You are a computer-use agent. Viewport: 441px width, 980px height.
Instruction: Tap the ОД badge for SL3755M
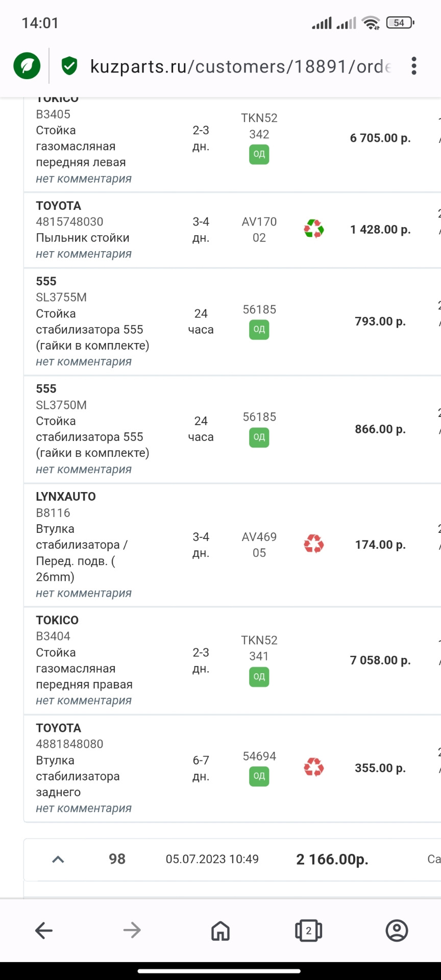(259, 329)
